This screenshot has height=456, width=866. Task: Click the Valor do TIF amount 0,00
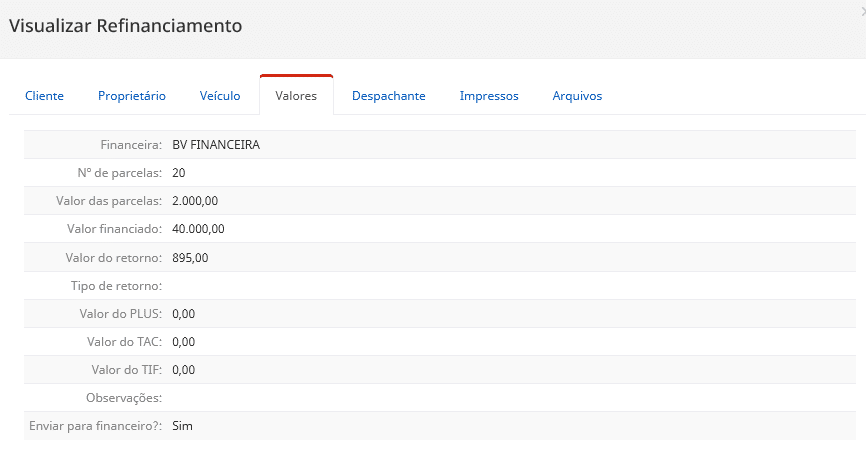183,370
